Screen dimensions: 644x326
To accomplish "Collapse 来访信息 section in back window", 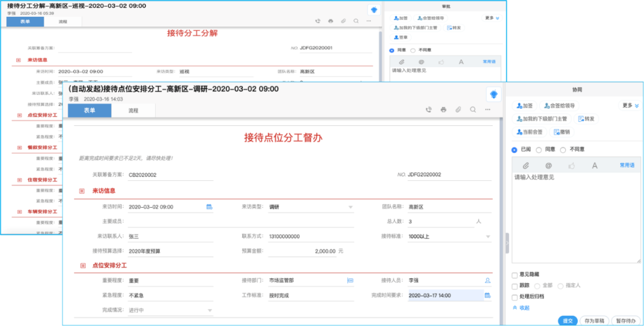I will click(x=18, y=60).
